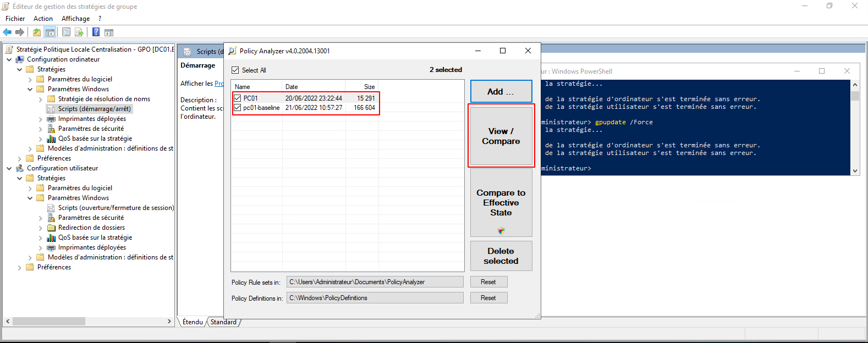Switch to the Standard tab
This screenshot has height=343, width=868.
coord(223,322)
